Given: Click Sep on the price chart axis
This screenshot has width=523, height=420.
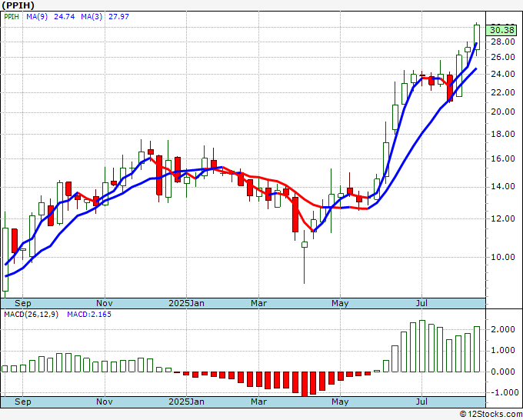Looking at the screenshot, I should [22, 303].
